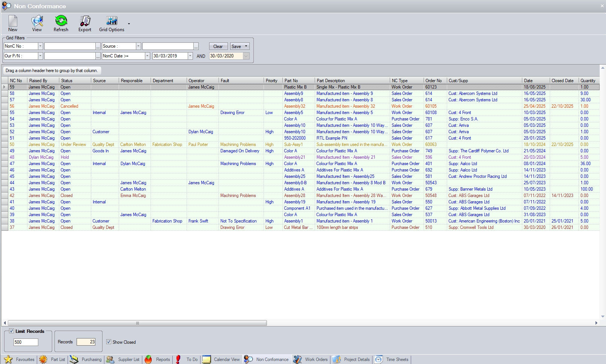Open the NonC Date >= operator dropdown
Screen dimensions: 606x364
click(147, 56)
